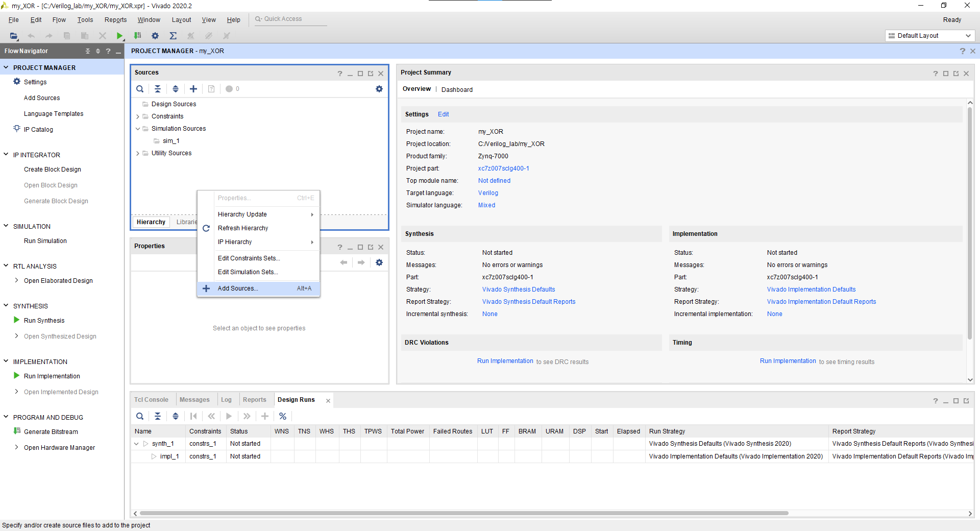
Task: Collapse the PROJECT MANAGER section
Action: (6, 67)
